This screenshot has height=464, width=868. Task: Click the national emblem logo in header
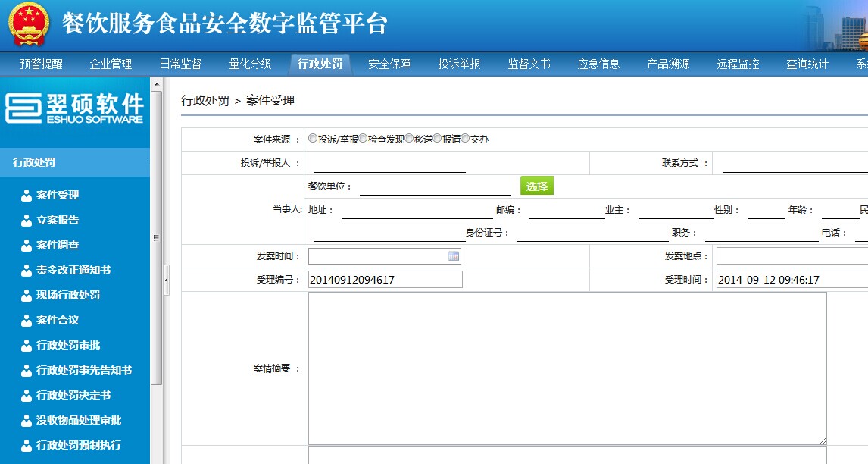click(28, 24)
